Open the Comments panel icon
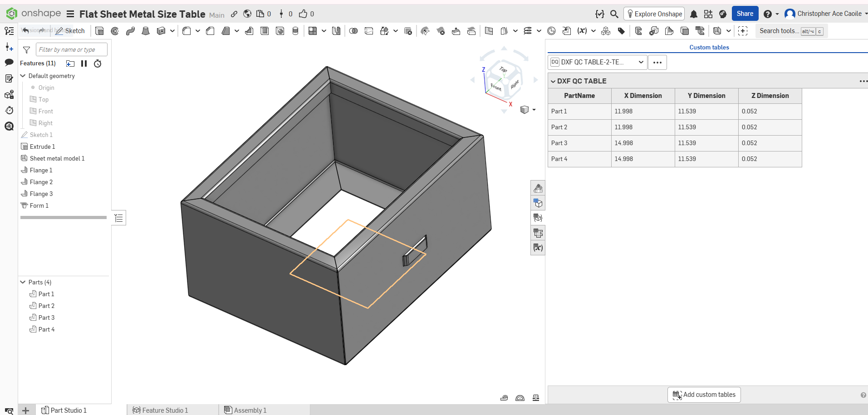The image size is (868, 415). click(9, 63)
